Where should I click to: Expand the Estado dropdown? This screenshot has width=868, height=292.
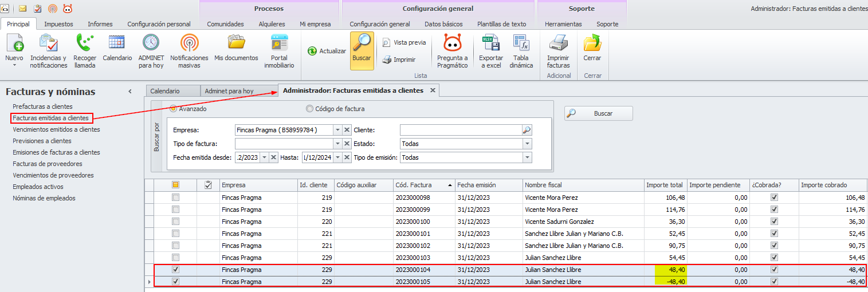click(527, 144)
